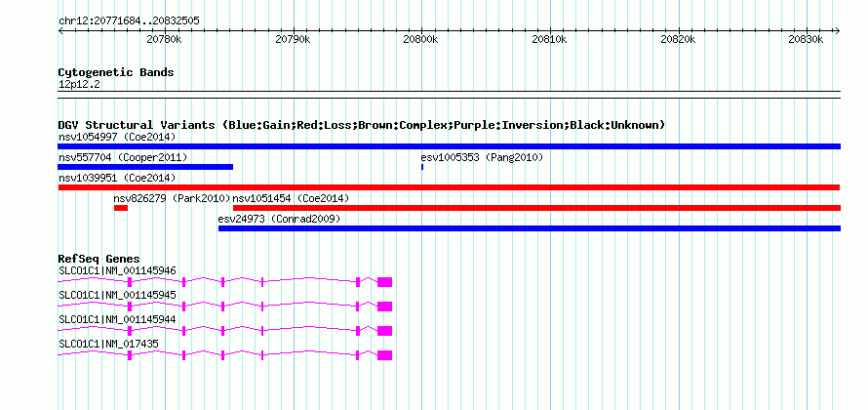The height and width of the screenshot is (410, 868).
Task: Click the 12p12.2 cytogenetic band label
Action: [x=79, y=85]
